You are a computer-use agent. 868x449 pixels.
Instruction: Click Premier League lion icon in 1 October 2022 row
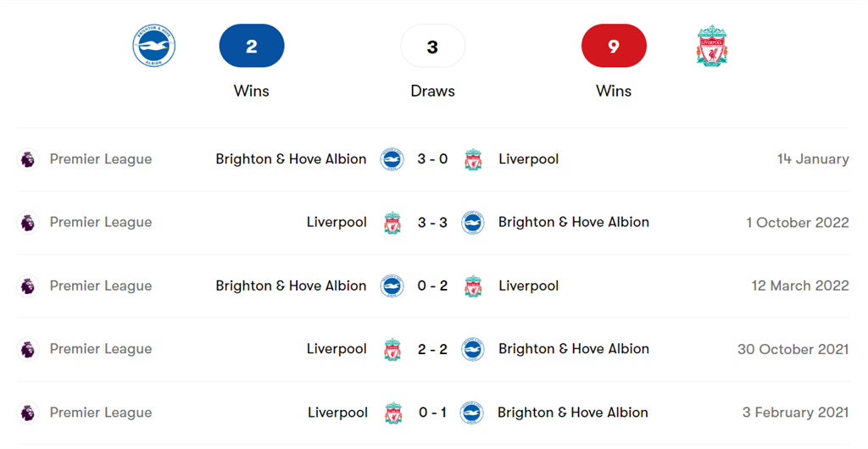28,223
